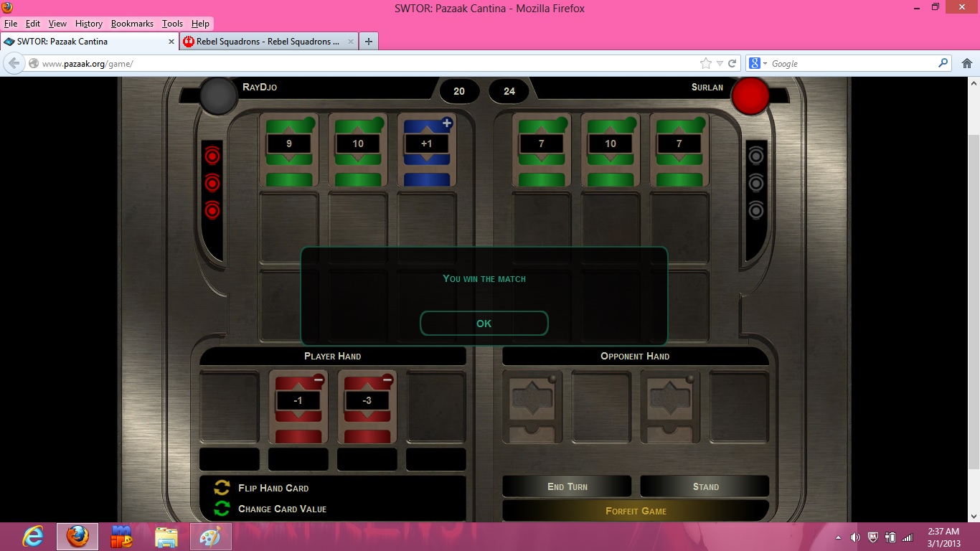Click the Change Card Value icon
Screen dimensions: 980x551
pos(222,509)
